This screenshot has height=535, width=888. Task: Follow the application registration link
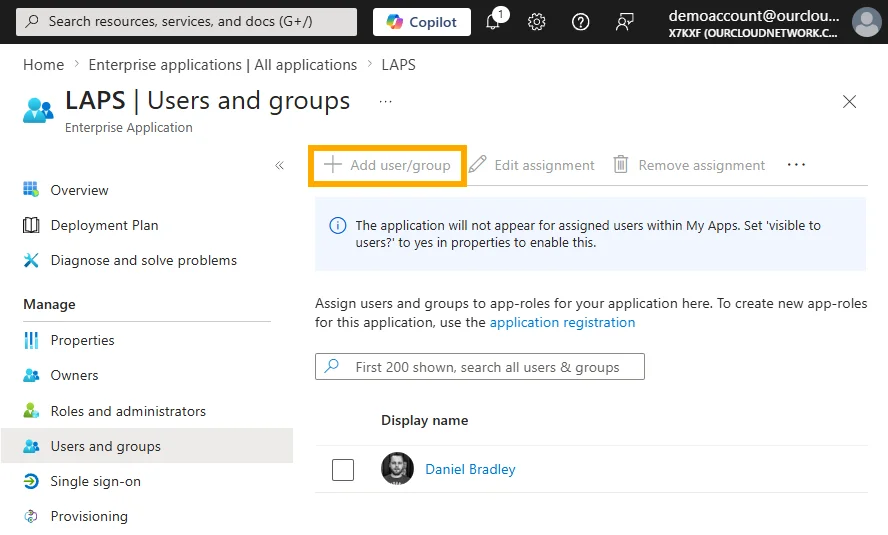[x=562, y=322]
